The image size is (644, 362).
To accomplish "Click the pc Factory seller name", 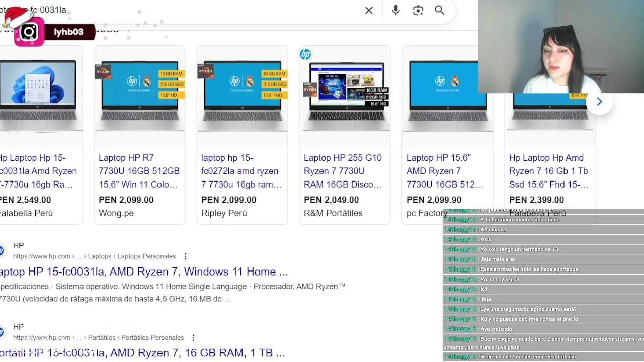I will coord(427,213).
